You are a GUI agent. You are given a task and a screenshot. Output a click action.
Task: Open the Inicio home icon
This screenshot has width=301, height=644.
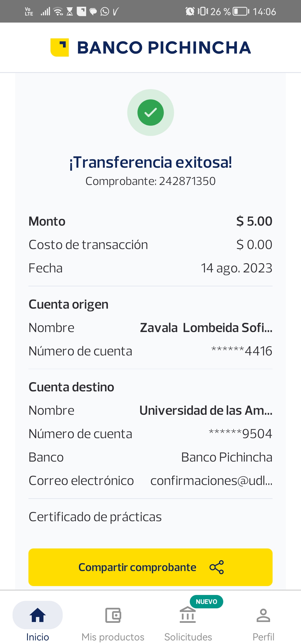pos(38,615)
